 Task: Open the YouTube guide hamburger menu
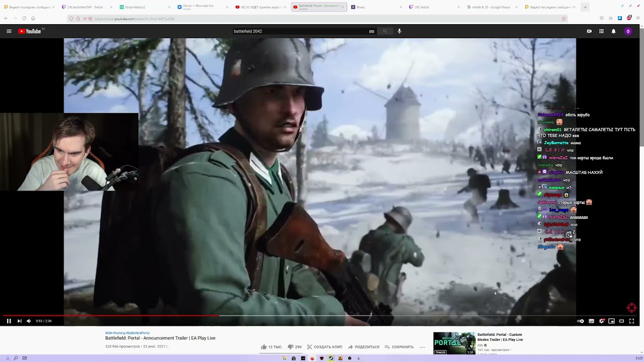[x=9, y=31]
